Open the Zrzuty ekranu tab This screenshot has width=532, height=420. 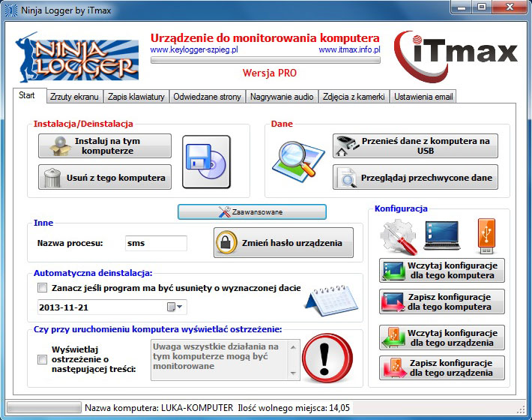click(x=74, y=97)
